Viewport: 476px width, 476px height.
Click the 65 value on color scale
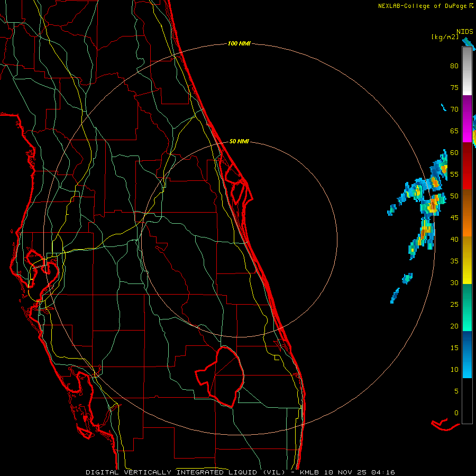coord(454,131)
